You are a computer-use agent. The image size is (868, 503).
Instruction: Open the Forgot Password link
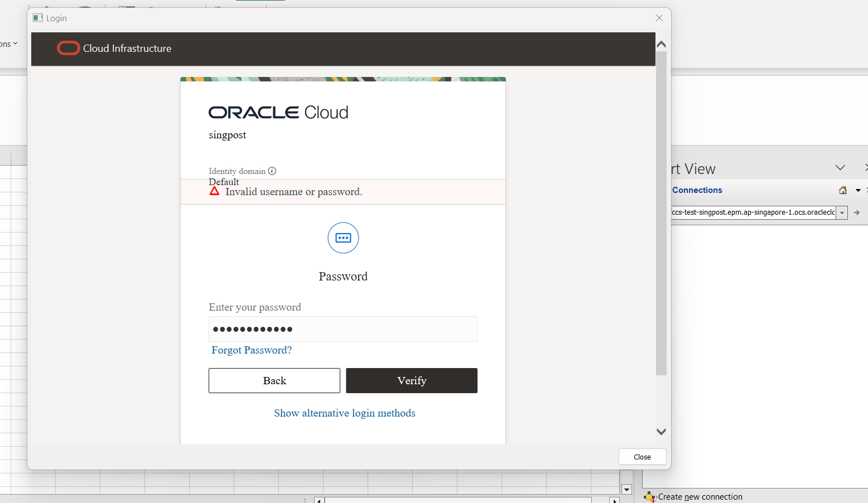click(x=251, y=350)
